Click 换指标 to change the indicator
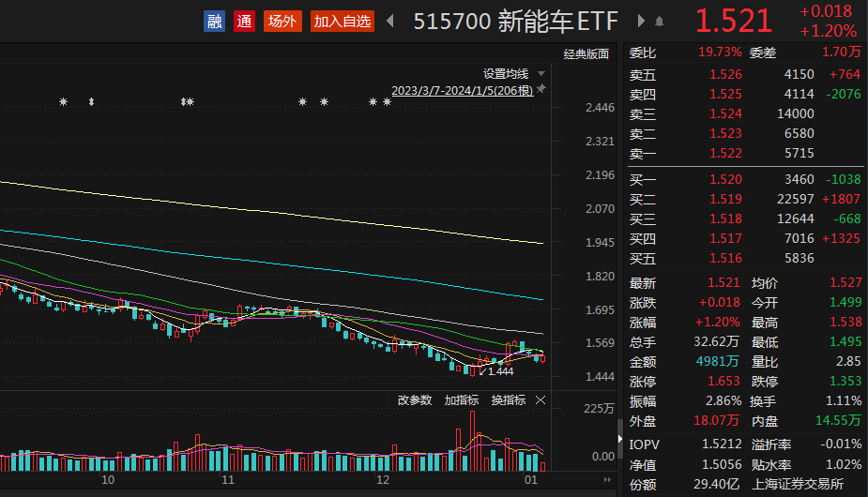 508,400
